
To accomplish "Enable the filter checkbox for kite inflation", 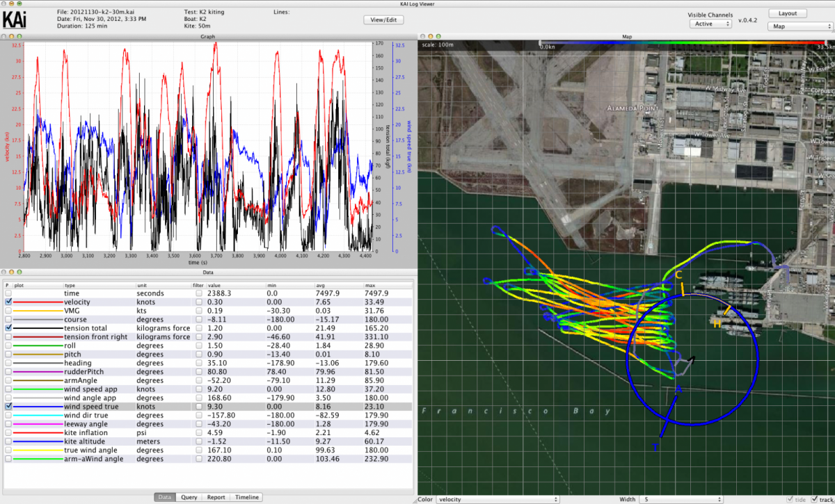I will coord(199,432).
